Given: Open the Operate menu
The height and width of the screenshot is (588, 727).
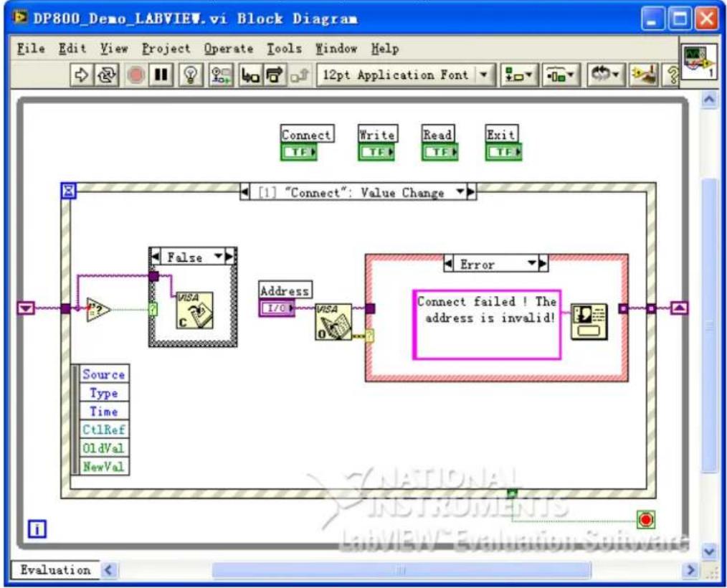Looking at the screenshot, I should 229,49.
